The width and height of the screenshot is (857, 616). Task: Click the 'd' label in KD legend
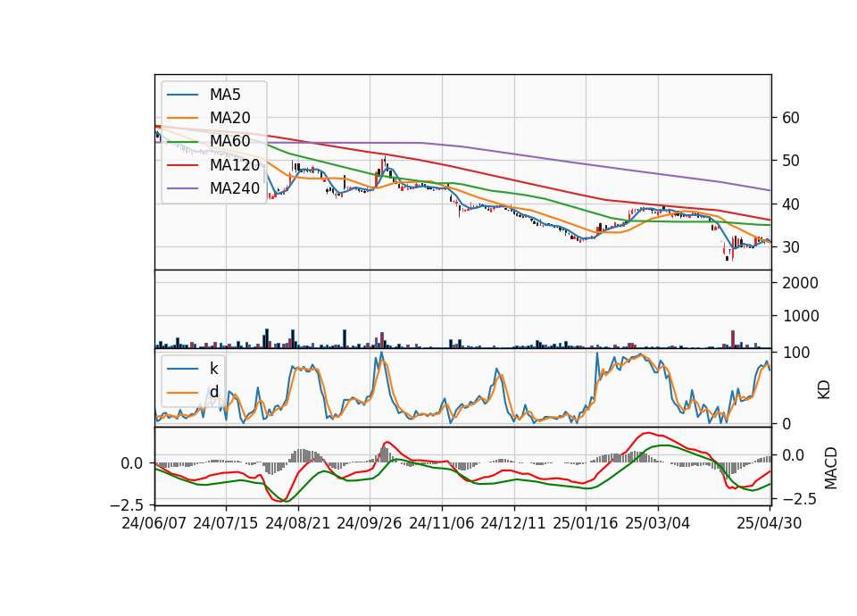click(213, 392)
